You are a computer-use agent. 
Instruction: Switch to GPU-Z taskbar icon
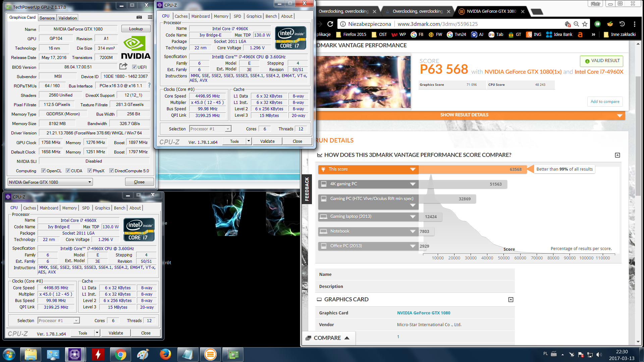[x=233, y=354]
